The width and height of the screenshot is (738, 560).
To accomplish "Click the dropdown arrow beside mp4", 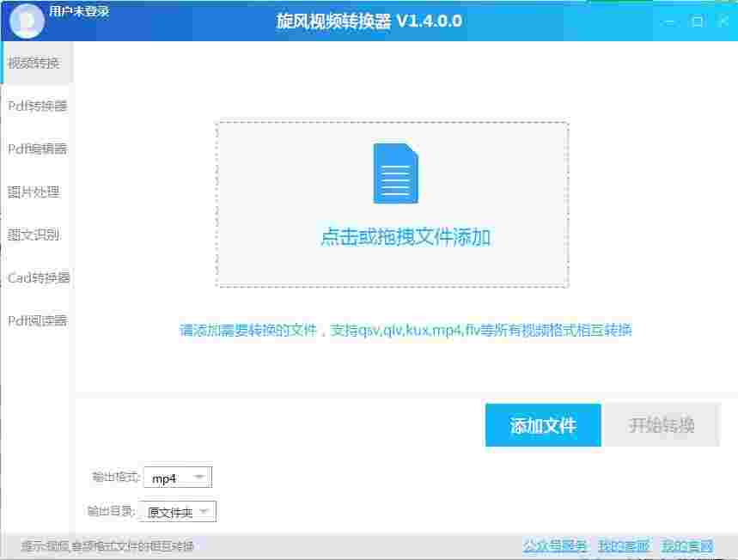I will (x=201, y=477).
